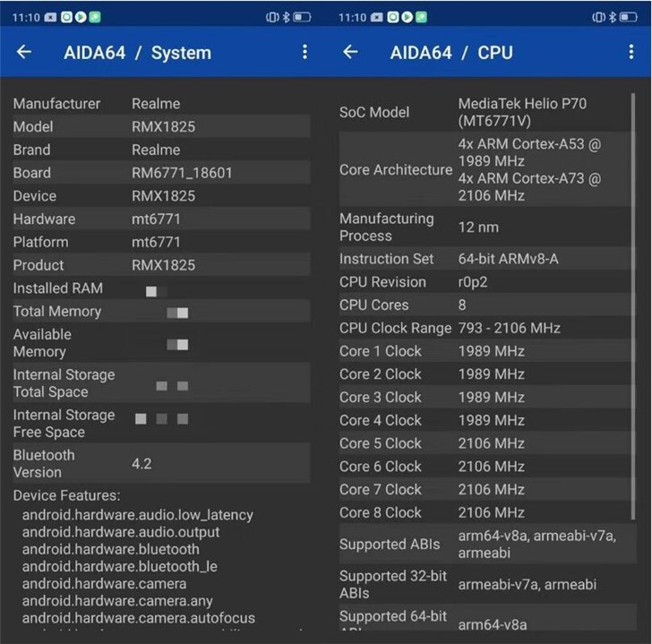Tap android.hardware.audio.output feature

121,532
